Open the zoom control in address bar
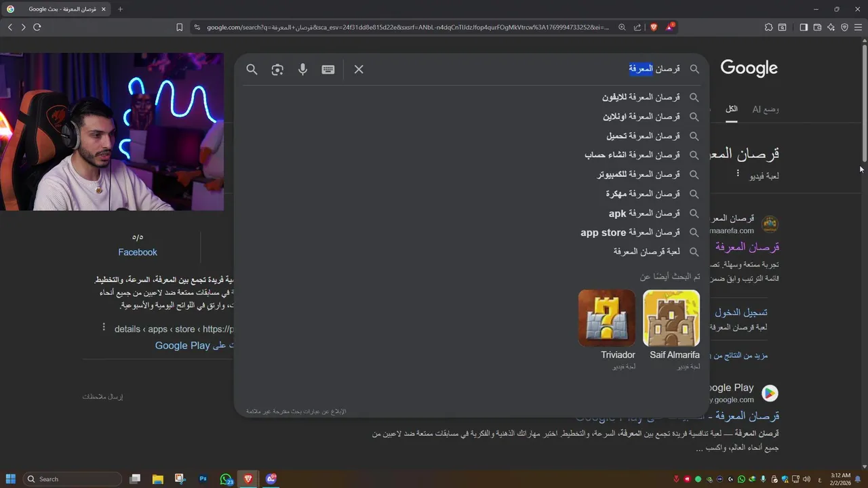The image size is (868, 488). click(620, 27)
